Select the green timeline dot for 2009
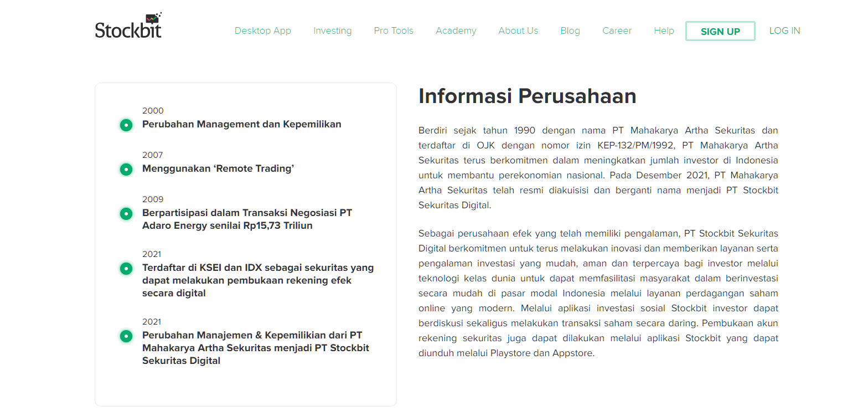 click(x=126, y=214)
